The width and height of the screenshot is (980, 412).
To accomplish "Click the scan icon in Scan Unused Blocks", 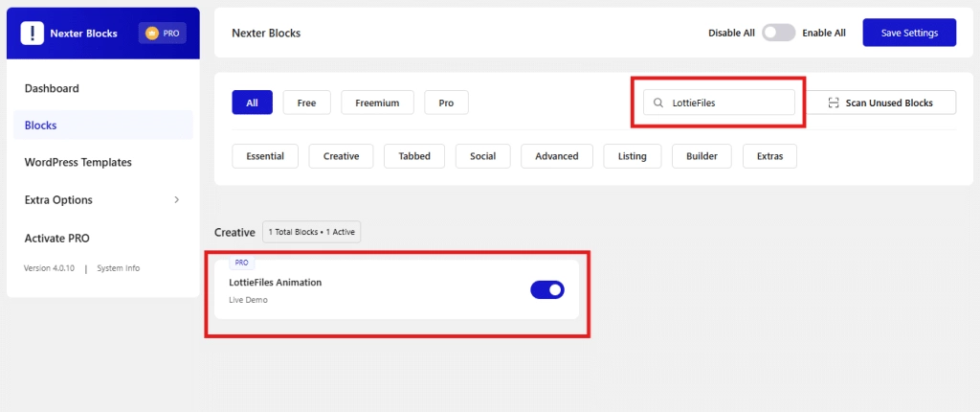I will [833, 103].
